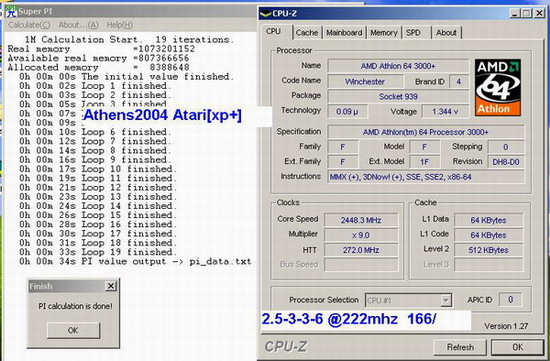
Task: Click the 'PI value output -> pi_data.txt' line
Action: click(x=135, y=262)
